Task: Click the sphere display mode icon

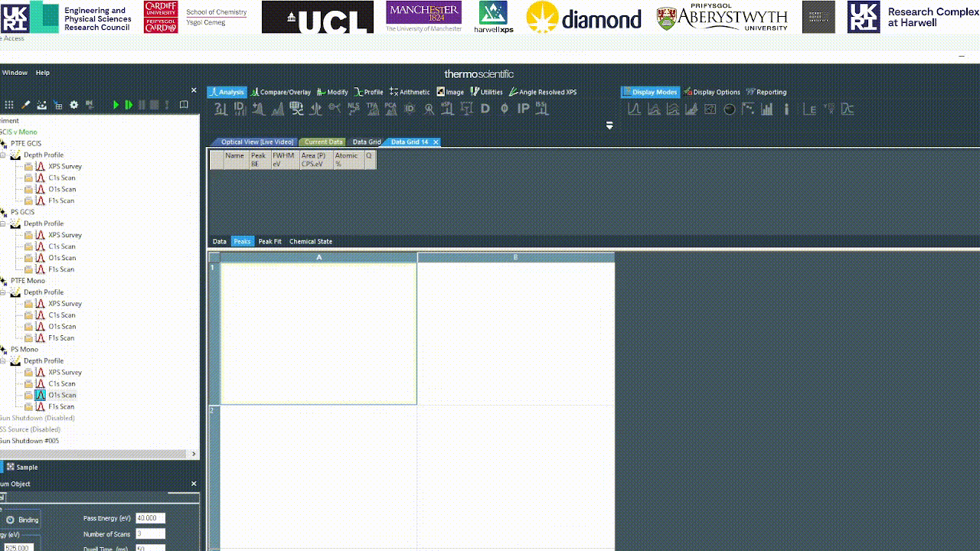Action: click(729, 109)
